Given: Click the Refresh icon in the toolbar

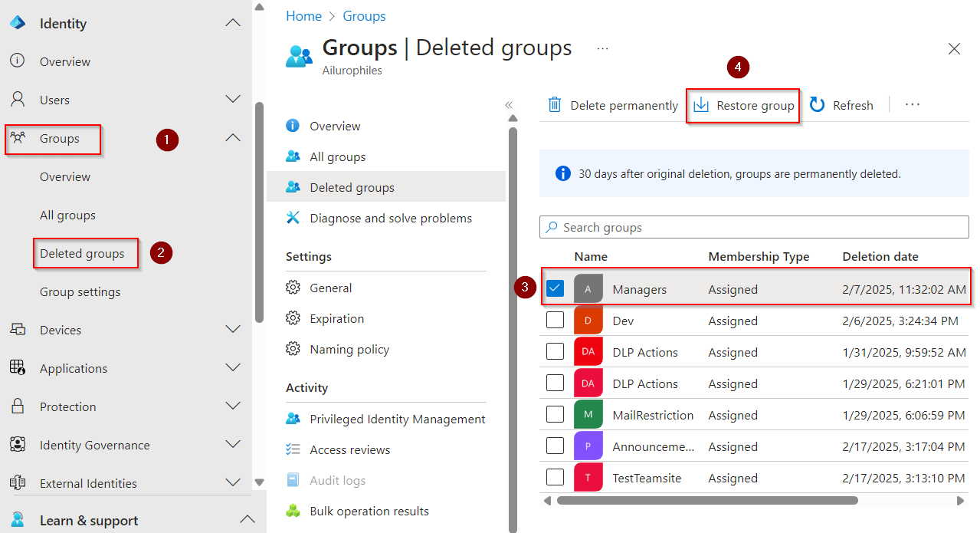Looking at the screenshot, I should (x=814, y=104).
